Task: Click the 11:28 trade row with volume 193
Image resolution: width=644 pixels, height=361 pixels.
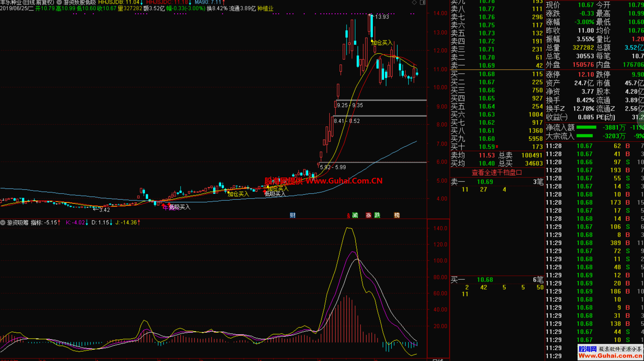Action: (594, 170)
